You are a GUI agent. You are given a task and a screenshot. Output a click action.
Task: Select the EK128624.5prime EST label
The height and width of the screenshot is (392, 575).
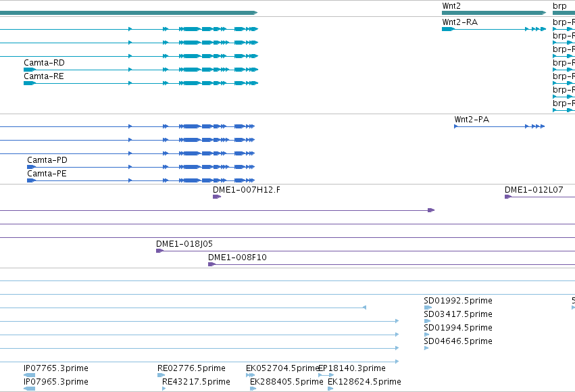pos(364,382)
